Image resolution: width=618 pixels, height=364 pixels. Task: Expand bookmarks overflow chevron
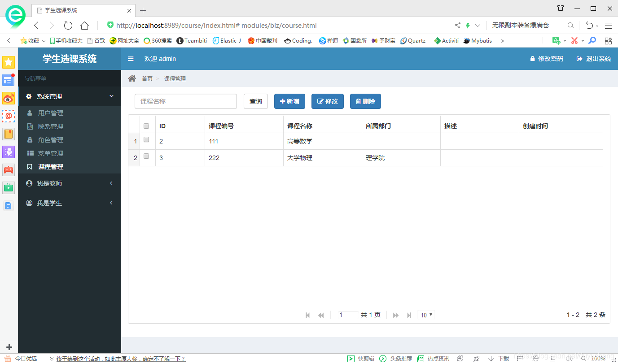tap(503, 40)
